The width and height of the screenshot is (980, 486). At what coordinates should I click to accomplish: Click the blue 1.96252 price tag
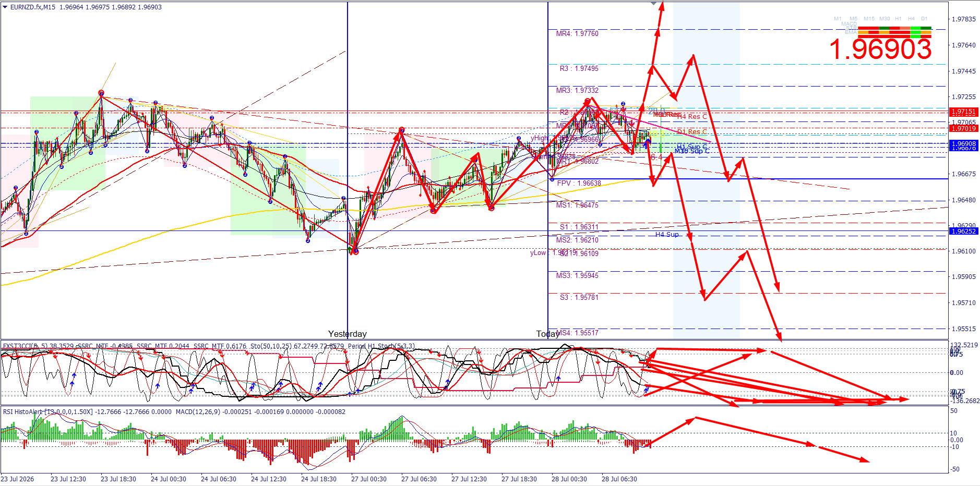click(x=963, y=231)
